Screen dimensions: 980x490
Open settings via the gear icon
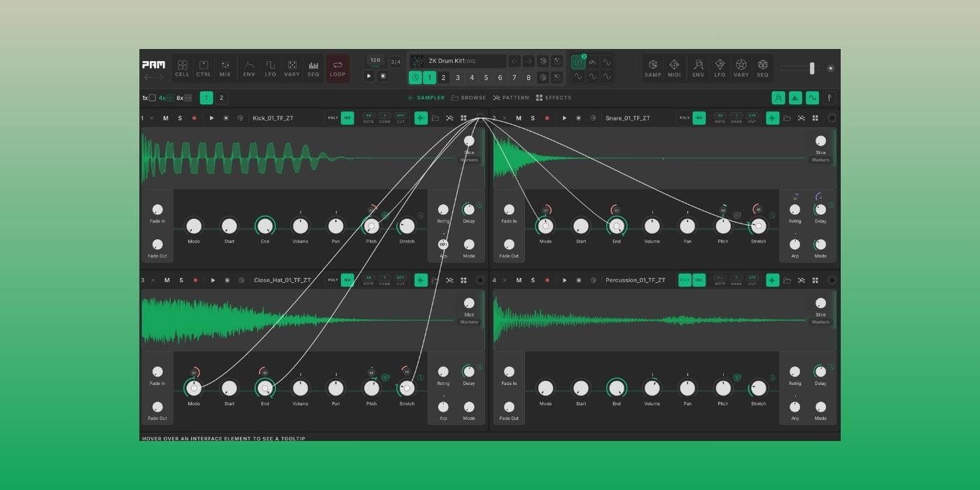[830, 68]
